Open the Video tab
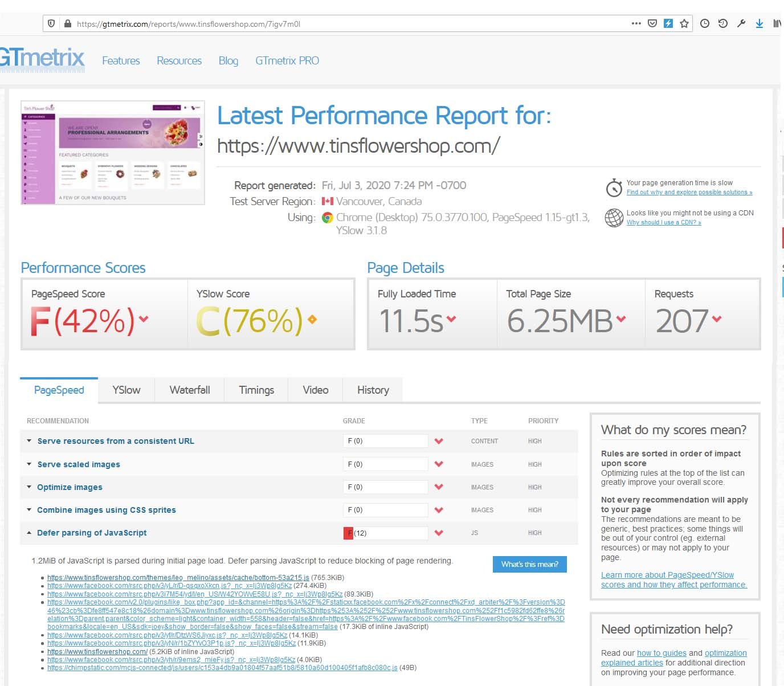 pos(316,390)
